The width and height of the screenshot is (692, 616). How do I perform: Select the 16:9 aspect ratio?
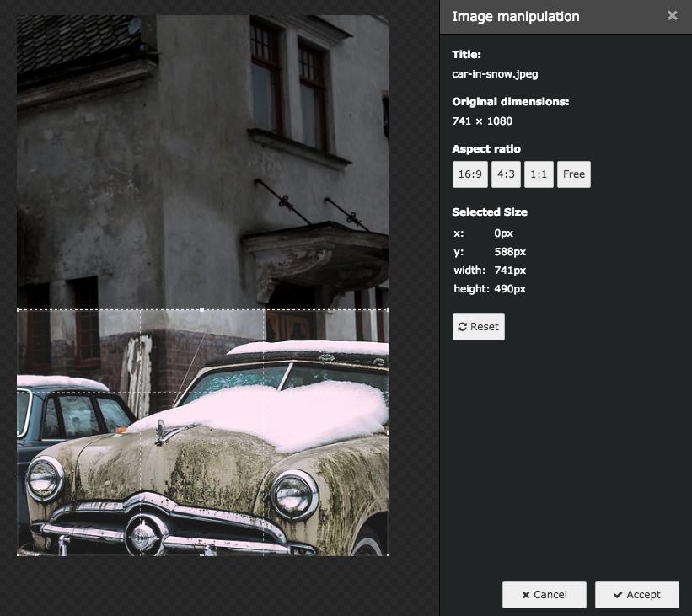pos(470,174)
